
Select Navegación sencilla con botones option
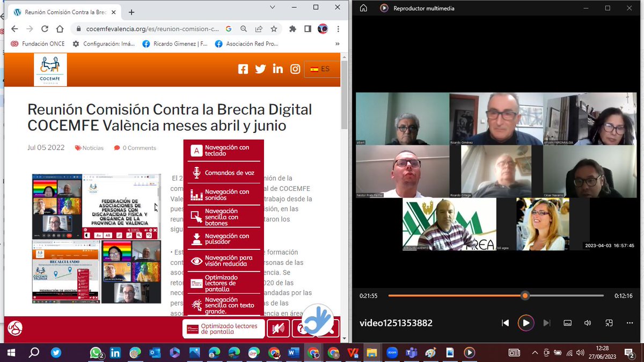point(224,217)
